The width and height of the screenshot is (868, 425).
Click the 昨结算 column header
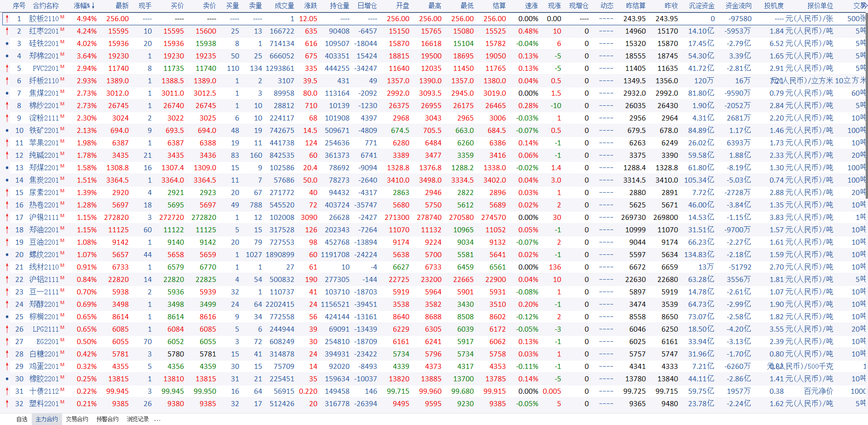pyautogui.click(x=636, y=6)
